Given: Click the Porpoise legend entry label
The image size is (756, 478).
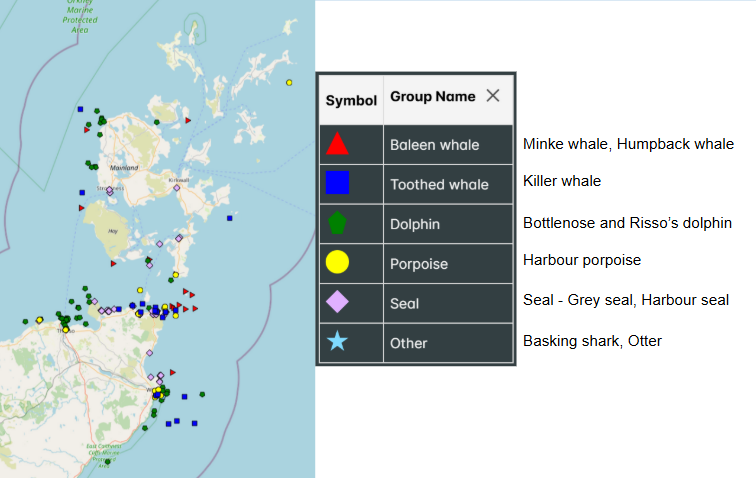Looking at the screenshot, I should pyautogui.click(x=419, y=263).
